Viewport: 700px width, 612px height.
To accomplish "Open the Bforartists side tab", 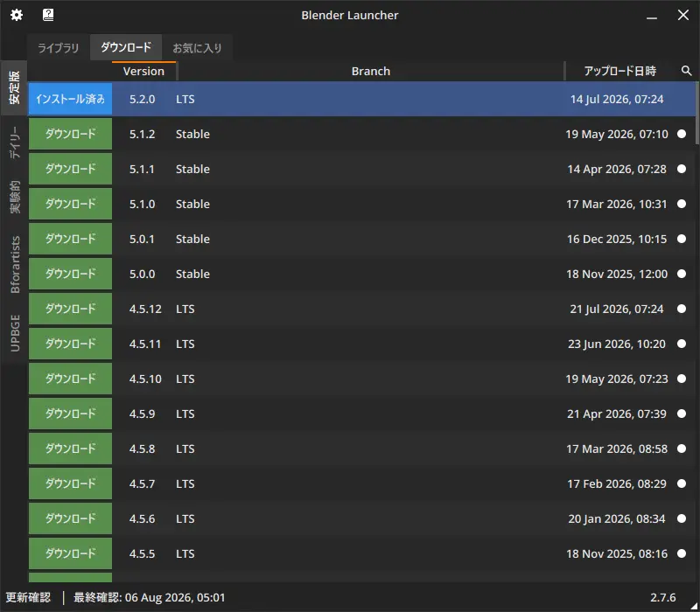I will (x=14, y=265).
